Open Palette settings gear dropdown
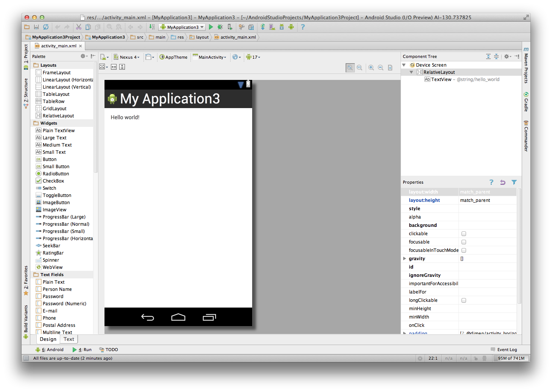552x392 pixels. coord(84,56)
